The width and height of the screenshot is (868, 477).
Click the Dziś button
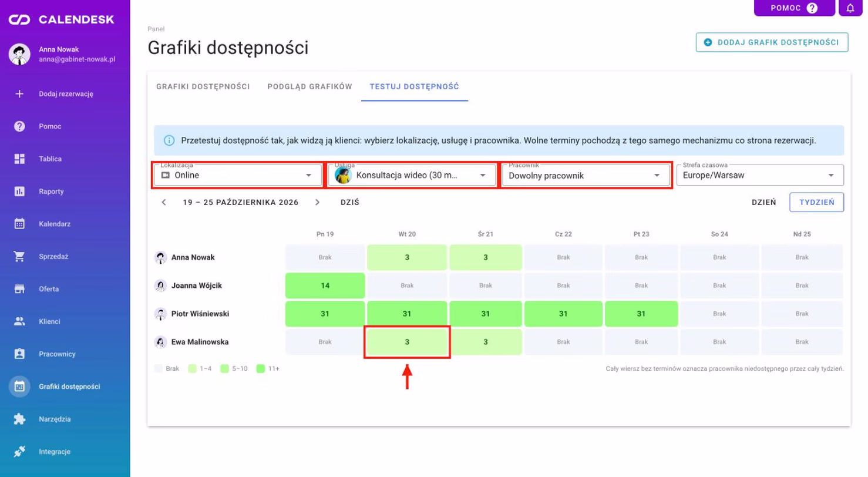[350, 202]
